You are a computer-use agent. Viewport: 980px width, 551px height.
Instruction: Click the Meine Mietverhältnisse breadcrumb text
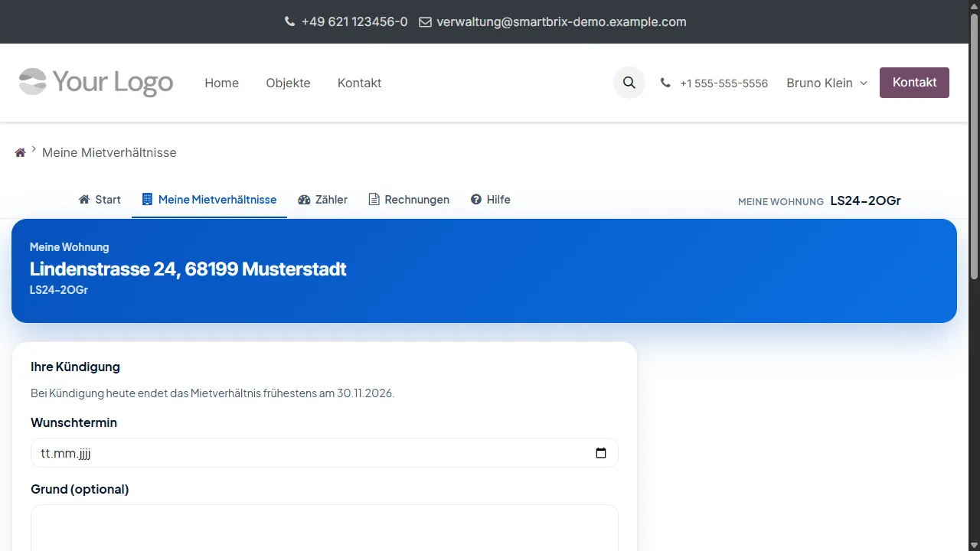(x=109, y=153)
